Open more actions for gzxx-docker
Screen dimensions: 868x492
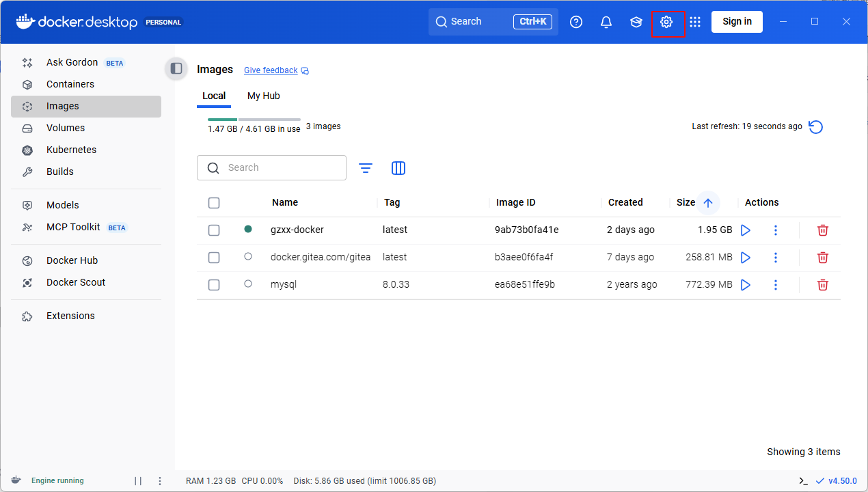click(x=776, y=230)
